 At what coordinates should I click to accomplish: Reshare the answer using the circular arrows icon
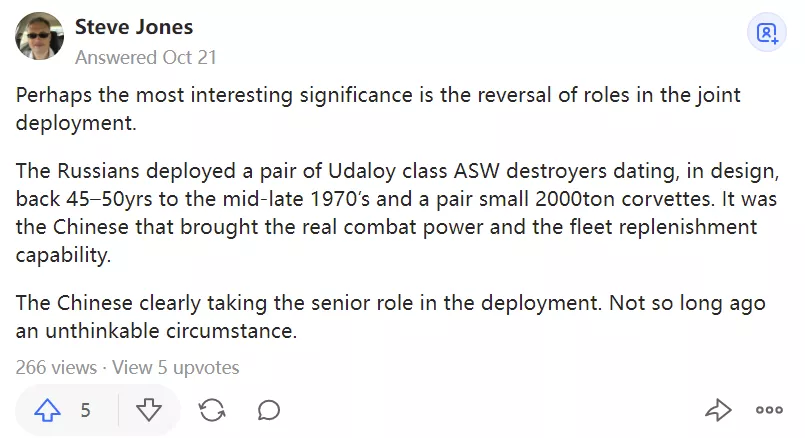tap(211, 409)
